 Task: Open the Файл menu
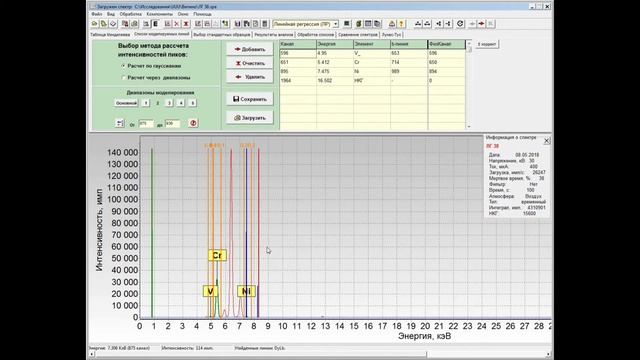(x=97, y=14)
